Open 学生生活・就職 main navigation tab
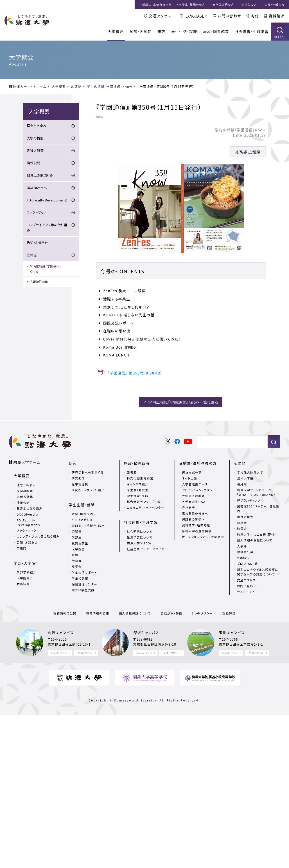The height and width of the screenshot is (868, 289). click(x=184, y=32)
